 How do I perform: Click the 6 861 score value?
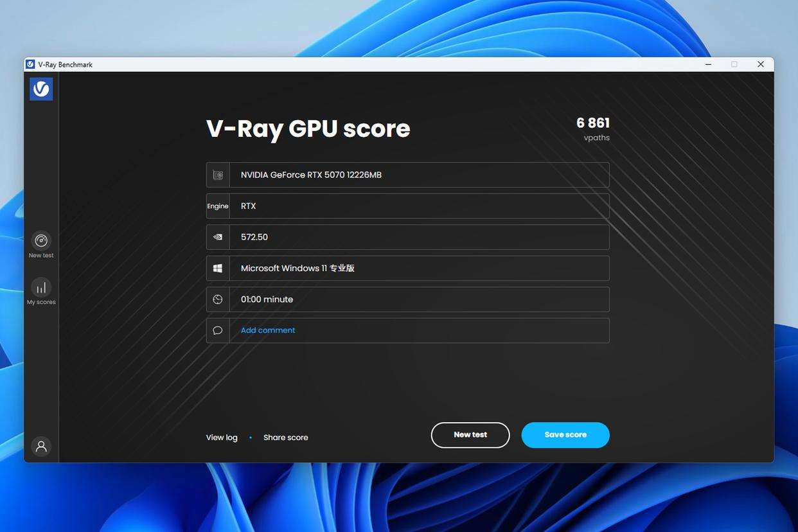coord(593,123)
